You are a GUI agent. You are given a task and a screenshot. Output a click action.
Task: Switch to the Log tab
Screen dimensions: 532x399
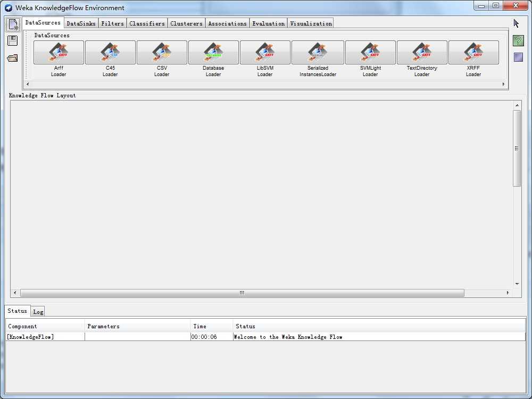point(38,312)
